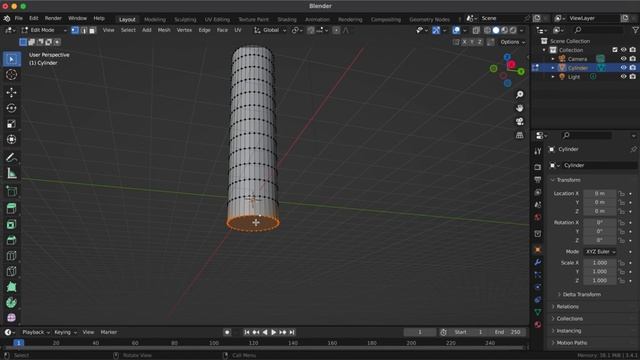Select the Measure tool

coord(11,173)
